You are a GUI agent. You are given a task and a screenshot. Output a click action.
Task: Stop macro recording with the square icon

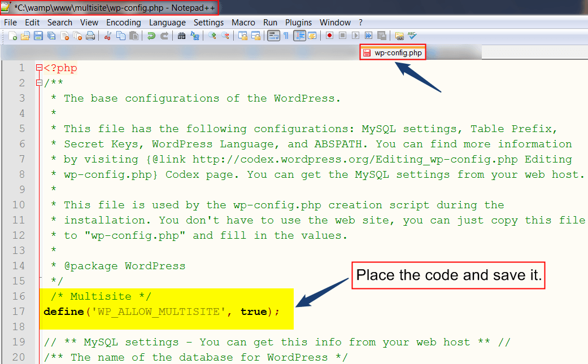click(x=342, y=36)
